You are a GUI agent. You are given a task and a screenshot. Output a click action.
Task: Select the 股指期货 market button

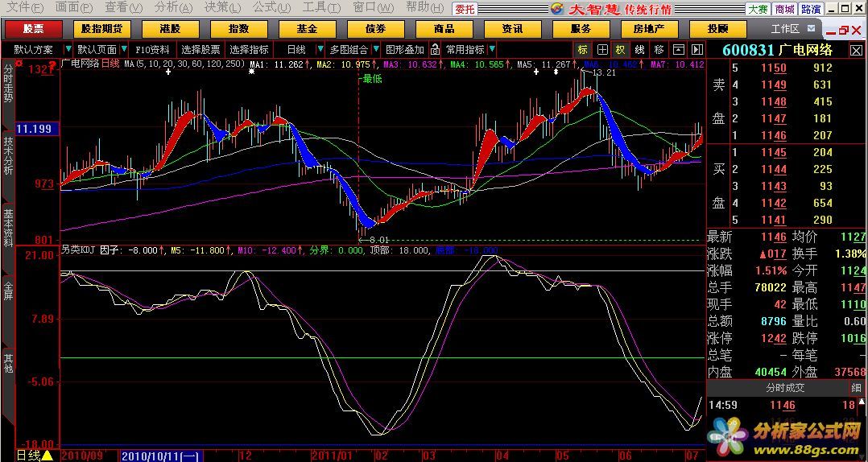click(x=101, y=29)
